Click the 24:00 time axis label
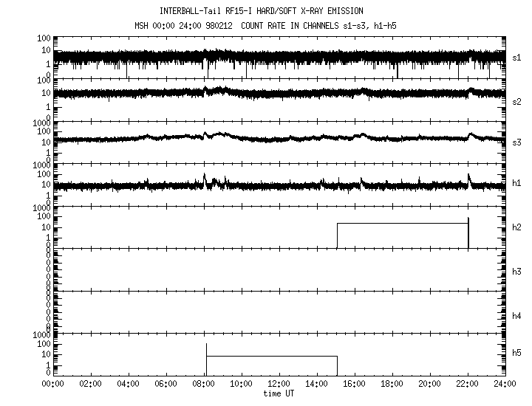 pos(505,384)
